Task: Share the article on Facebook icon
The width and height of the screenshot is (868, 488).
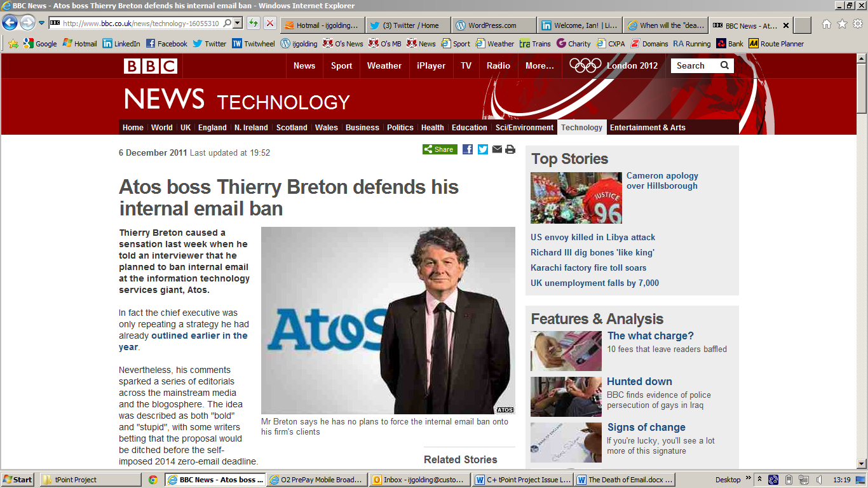Action: 467,149
